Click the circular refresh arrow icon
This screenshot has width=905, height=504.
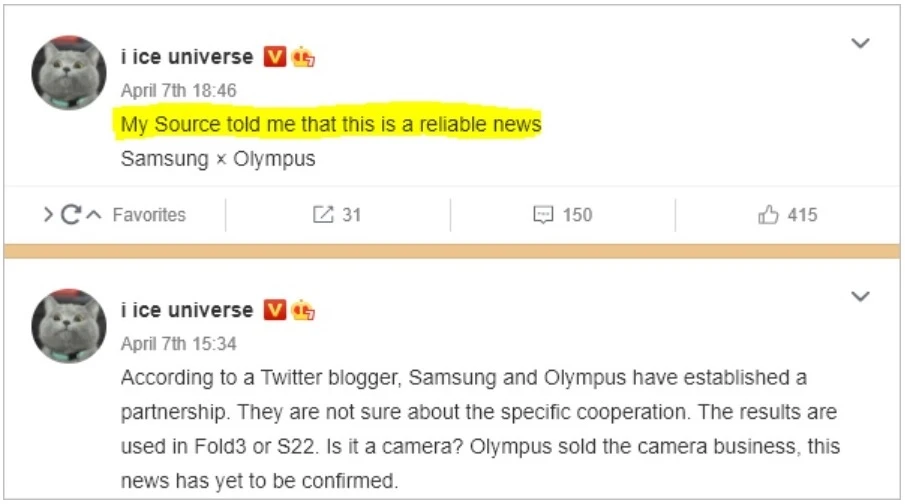70,215
